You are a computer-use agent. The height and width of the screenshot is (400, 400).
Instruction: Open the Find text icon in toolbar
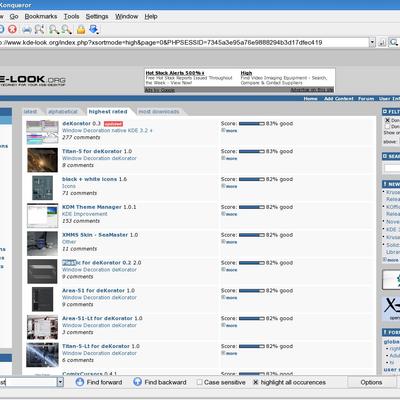(39, 29)
